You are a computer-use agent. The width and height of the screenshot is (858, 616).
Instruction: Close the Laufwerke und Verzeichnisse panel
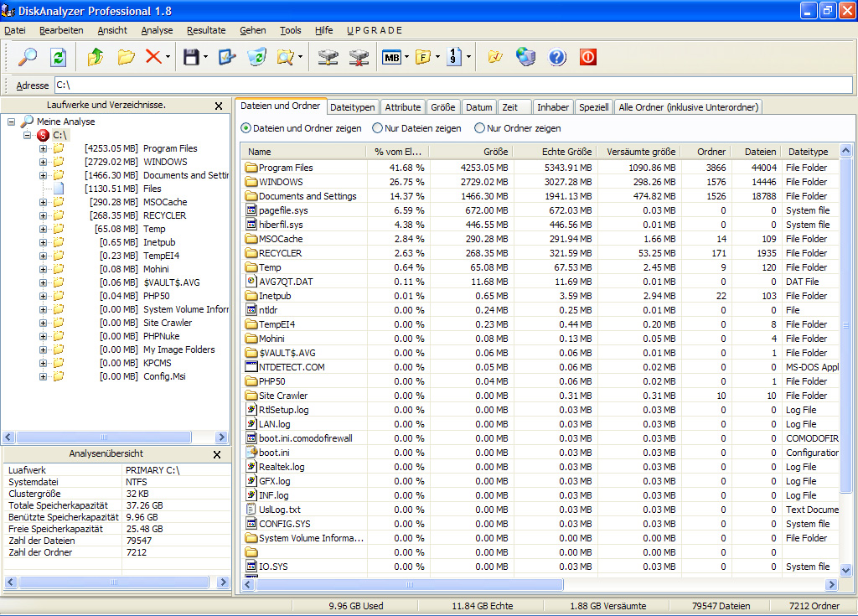219,106
